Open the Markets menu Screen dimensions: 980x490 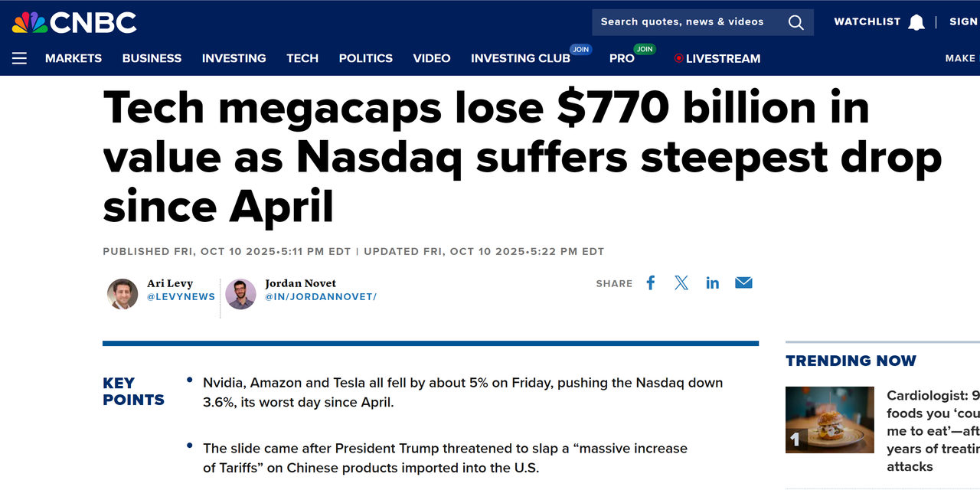[x=73, y=58]
